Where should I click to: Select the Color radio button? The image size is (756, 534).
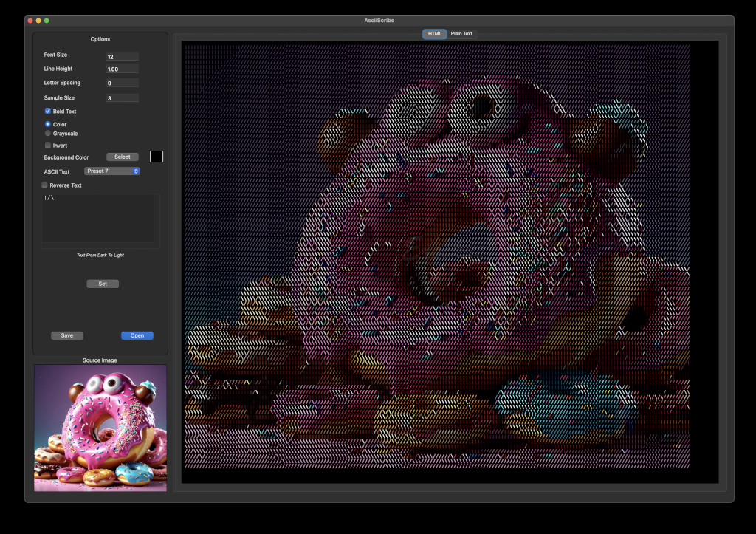click(48, 124)
